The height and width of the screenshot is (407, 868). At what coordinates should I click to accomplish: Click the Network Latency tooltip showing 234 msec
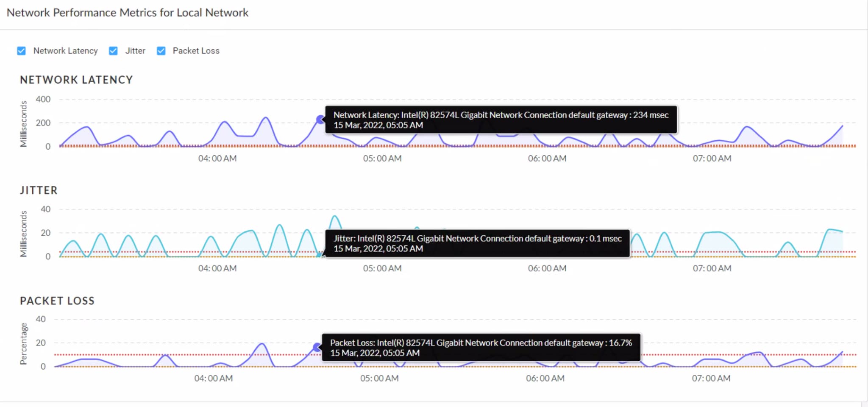point(501,120)
